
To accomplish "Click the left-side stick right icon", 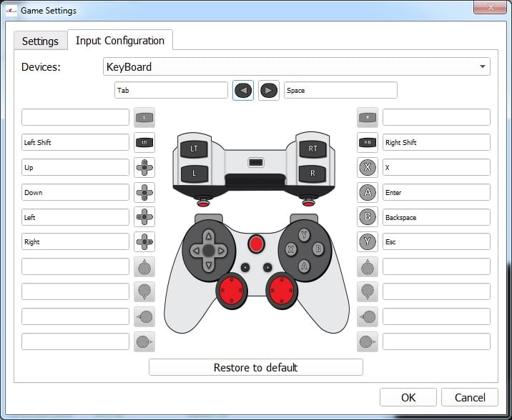I will coord(144,341).
